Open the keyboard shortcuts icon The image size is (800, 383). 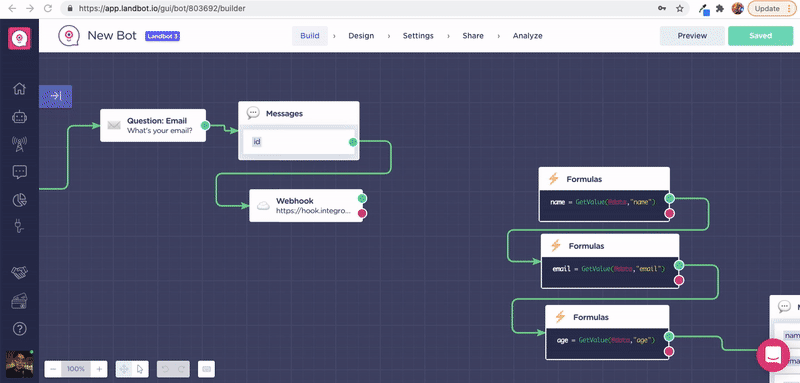tap(206, 369)
